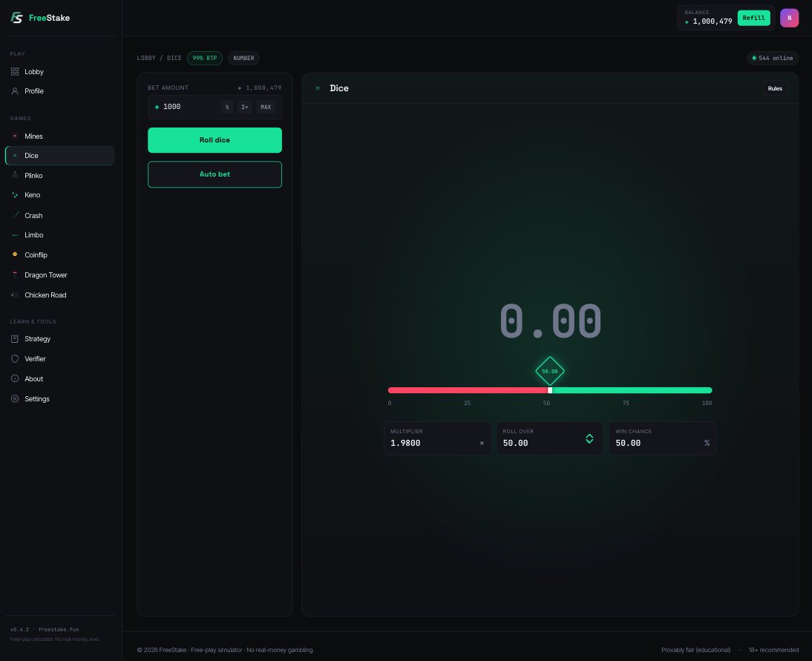Click the Refill balance button

753,18
